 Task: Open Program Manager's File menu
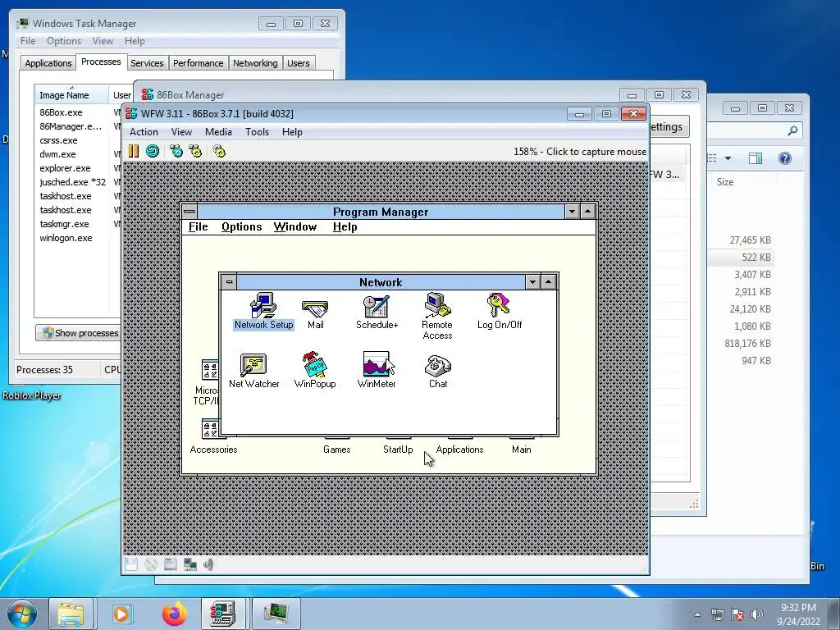point(198,226)
